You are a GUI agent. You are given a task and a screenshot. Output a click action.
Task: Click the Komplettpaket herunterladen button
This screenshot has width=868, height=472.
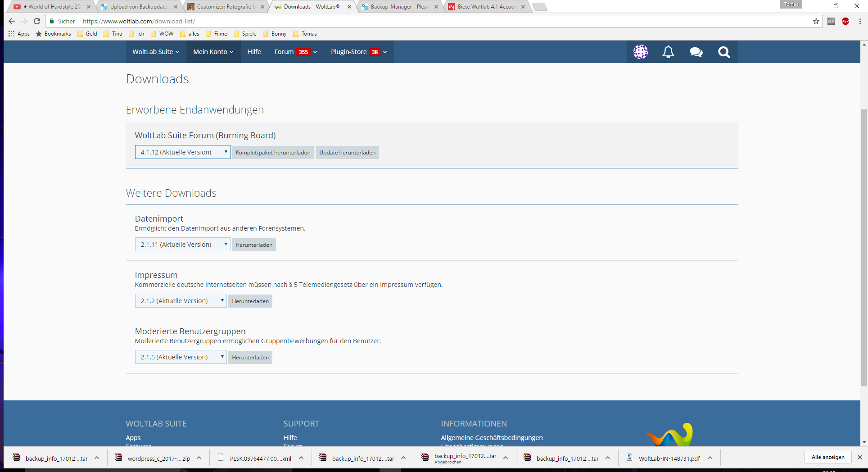273,153
